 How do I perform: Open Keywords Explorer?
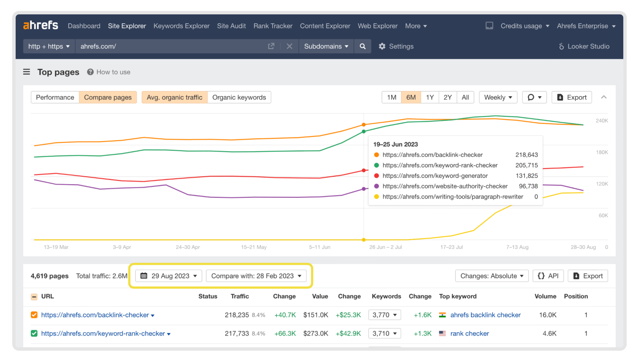click(x=181, y=26)
